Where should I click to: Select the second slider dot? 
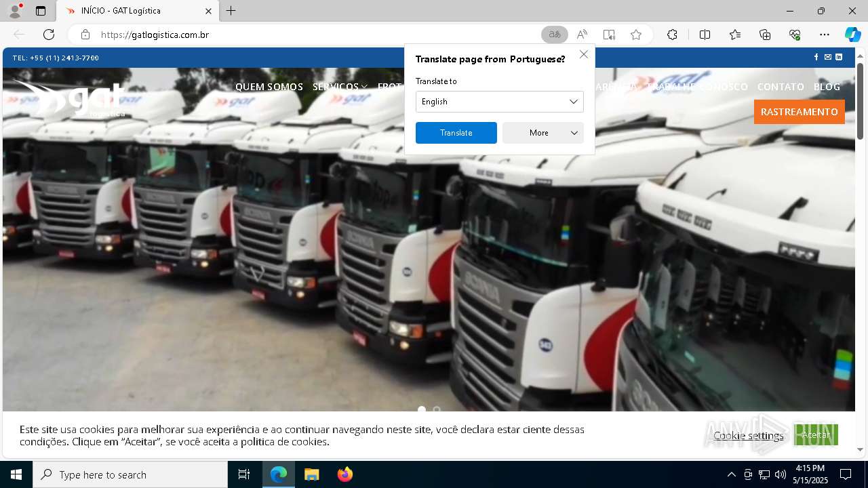pos(437,409)
